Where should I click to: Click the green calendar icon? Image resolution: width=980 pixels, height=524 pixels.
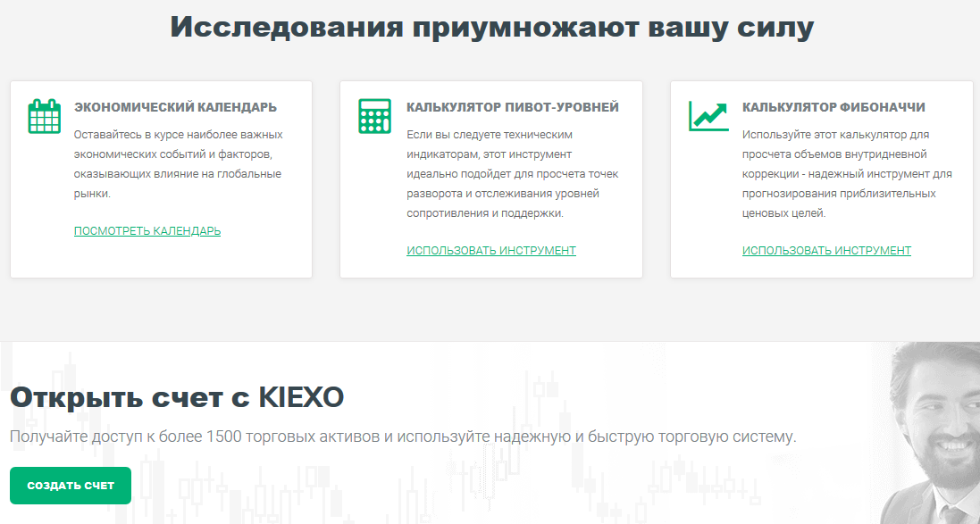pyautogui.click(x=45, y=115)
